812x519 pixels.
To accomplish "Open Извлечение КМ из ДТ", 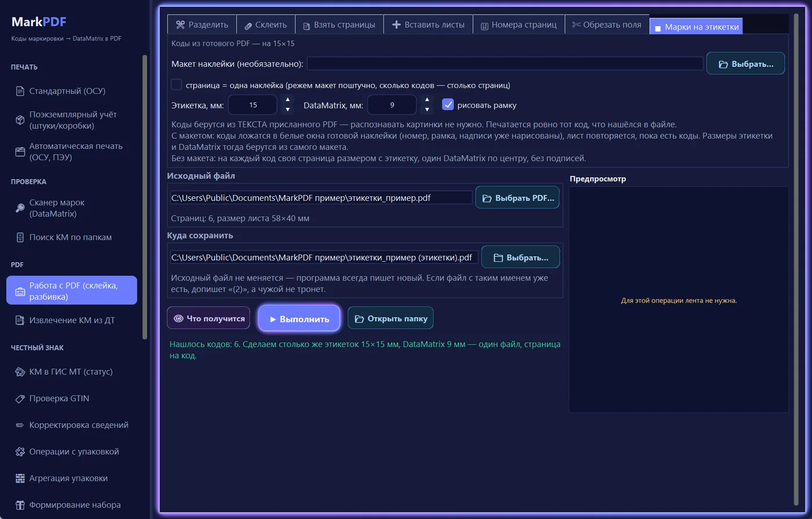I will pos(71,320).
